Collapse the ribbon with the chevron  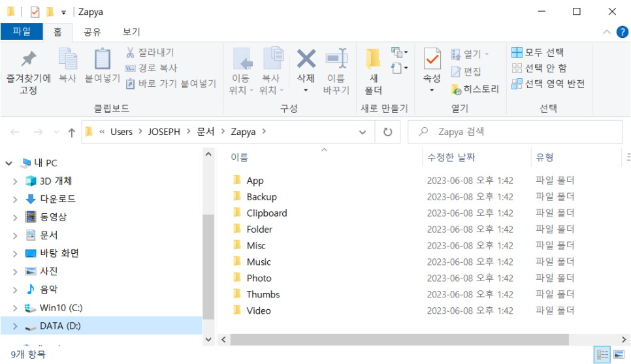pos(606,32)
